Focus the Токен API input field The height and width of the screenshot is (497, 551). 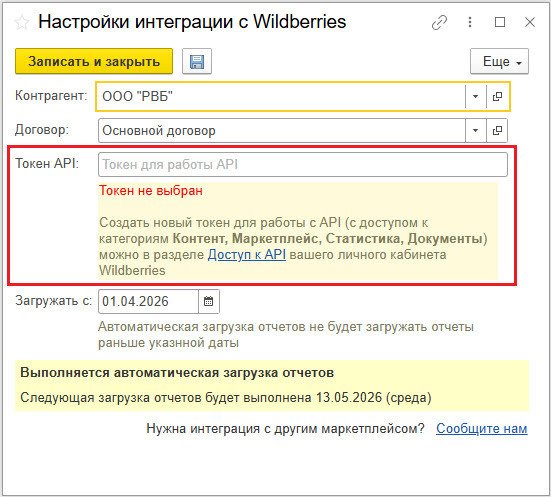(x=303, y=164)
